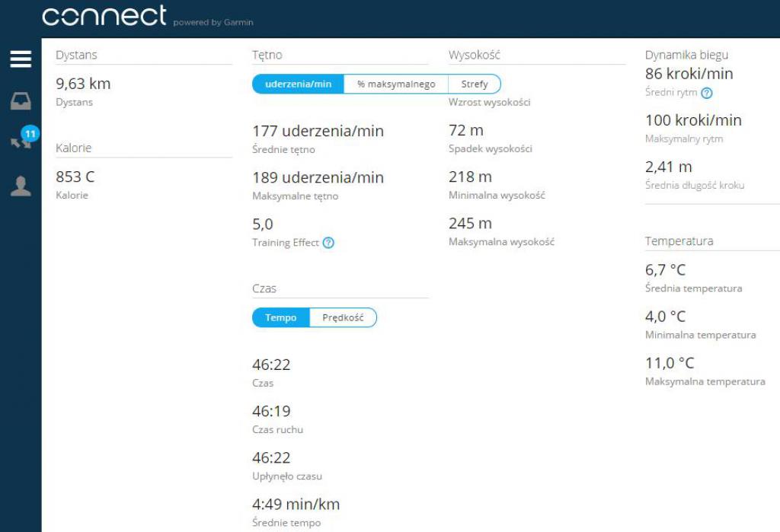Screen dimensions: 780x532
Task: Switch heart rate to % maksymalnego
Action: pos(396,84)
